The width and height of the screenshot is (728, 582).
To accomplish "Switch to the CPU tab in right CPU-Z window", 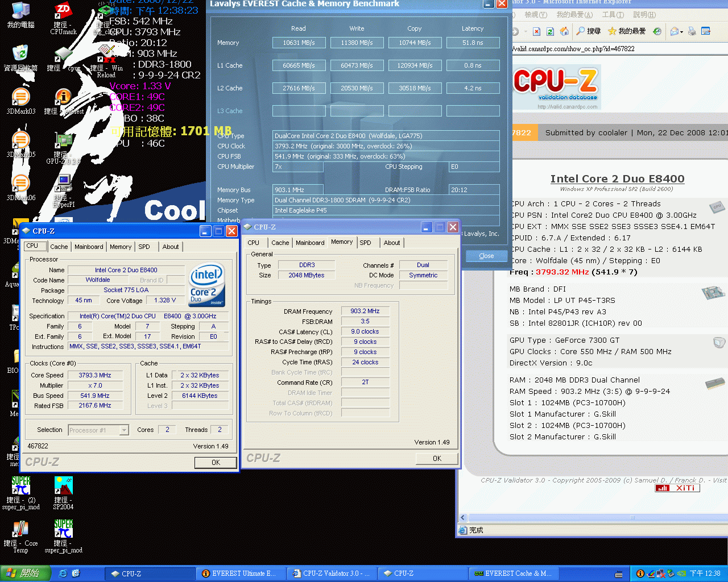I will pyautogui.click(x=254, y=243).
